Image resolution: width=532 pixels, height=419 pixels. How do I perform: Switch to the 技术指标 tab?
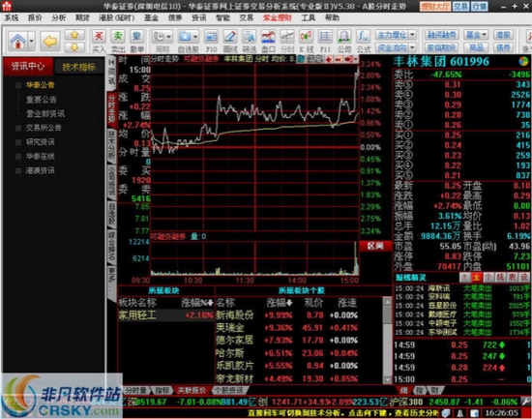tap(79, 67)
